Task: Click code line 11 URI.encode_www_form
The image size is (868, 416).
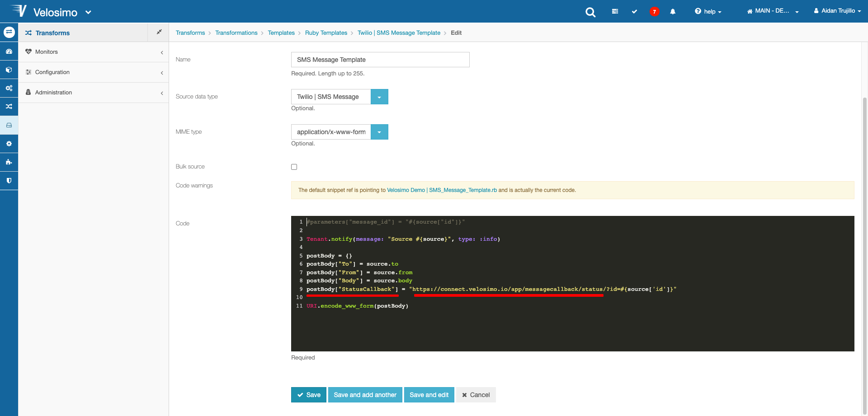Action: click(x=357, y=306)
